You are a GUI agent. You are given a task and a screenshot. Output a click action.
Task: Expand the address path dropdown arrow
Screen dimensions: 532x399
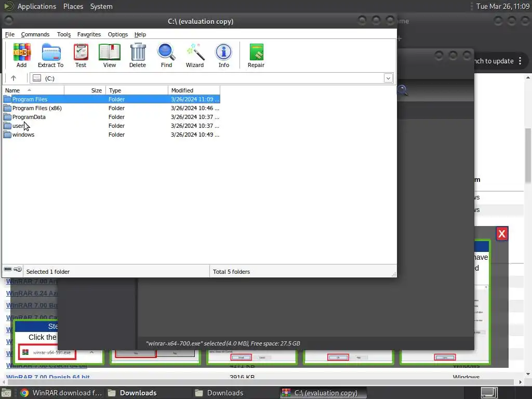[388, 78]
